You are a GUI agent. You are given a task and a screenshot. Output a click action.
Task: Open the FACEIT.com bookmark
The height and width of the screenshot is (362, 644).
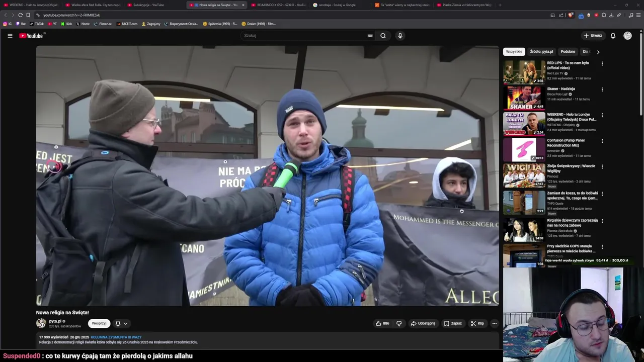click(x=127, y=24)
